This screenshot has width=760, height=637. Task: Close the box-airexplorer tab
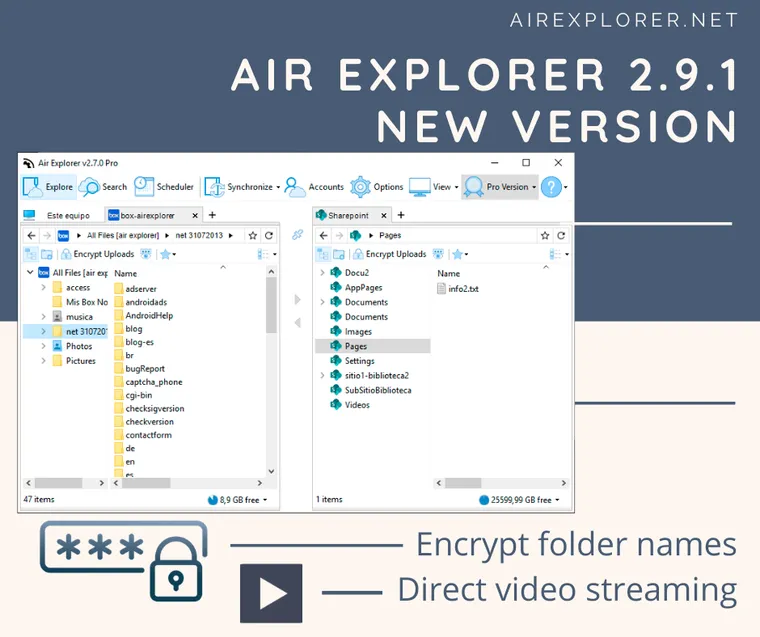(x=195, y=215)
